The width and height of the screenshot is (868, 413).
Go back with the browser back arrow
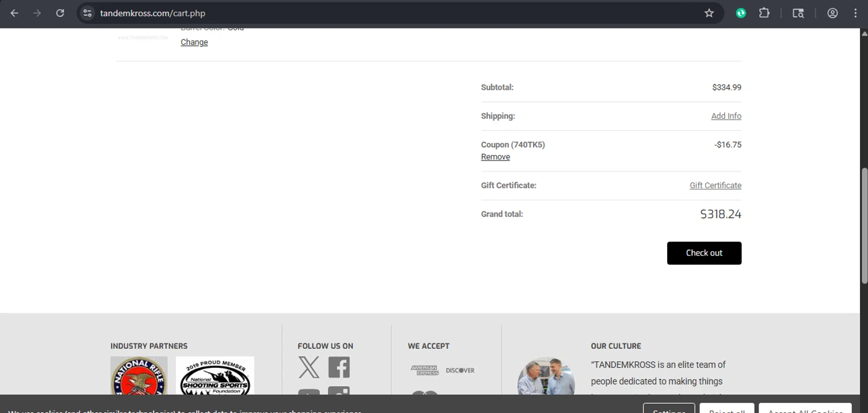tap(14, 13)
